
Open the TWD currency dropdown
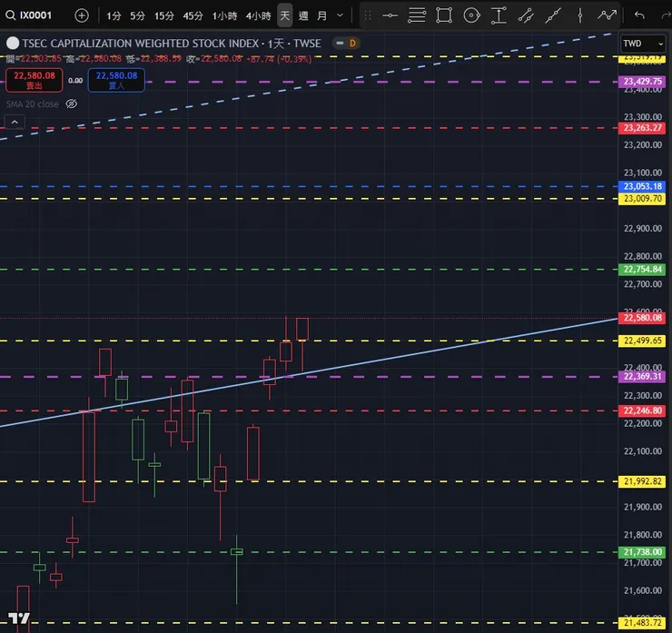coord(643,44)
